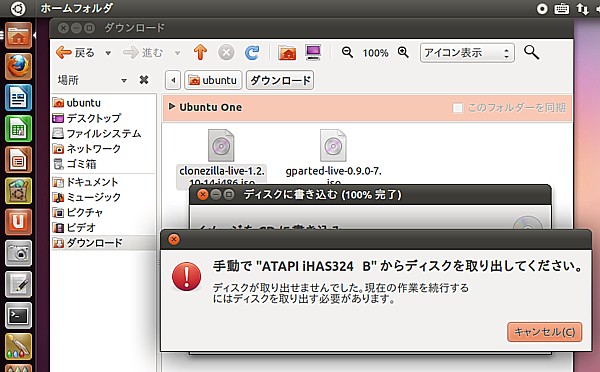600x372 pixels.
Task: Open Ubuntu Software Center from launcher
Action: tap(18, 191)
